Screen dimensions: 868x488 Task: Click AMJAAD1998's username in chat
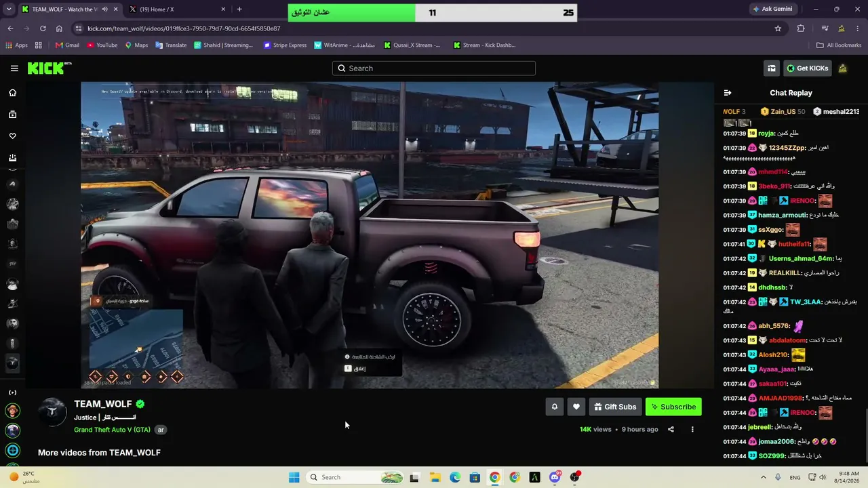click(x=780, y=398)
